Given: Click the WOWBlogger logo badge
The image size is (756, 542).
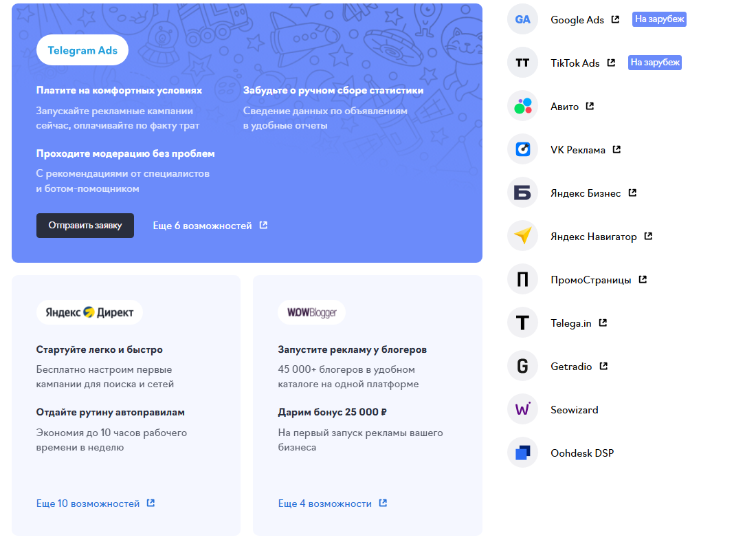Looking at the screenshot, I should click(x=311, y=312).
